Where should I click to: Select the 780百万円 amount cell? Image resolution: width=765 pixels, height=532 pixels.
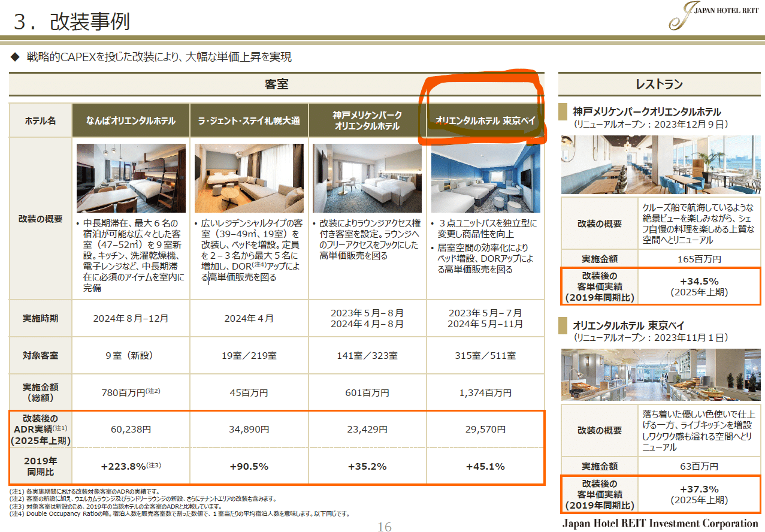tap(131, 392)
